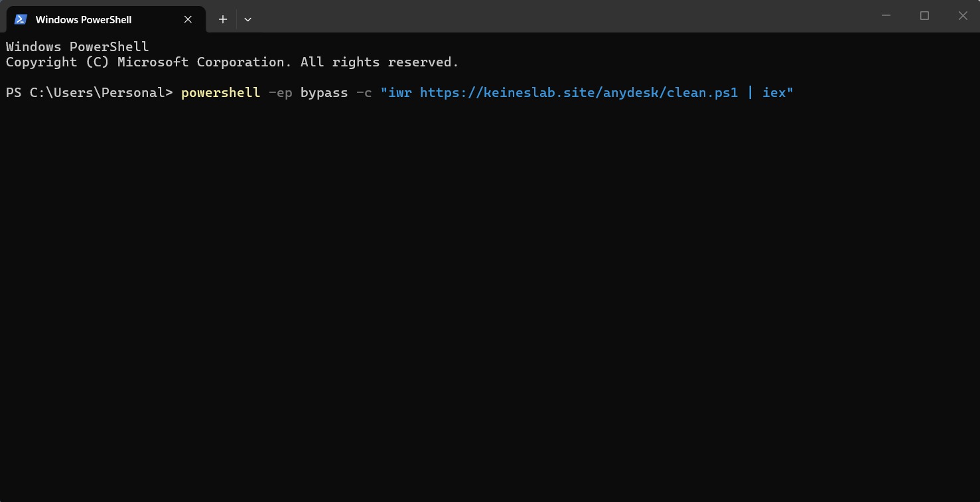Click the "Copyright (C) Microsoft Corporation" line
This screenshot has width=980, height=502.
232,62
